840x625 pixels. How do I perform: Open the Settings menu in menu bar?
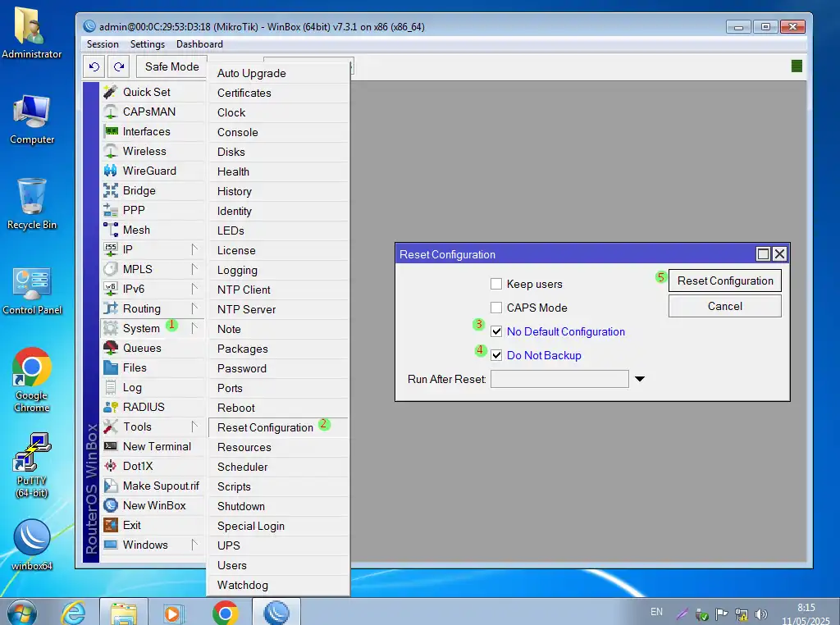148,44
